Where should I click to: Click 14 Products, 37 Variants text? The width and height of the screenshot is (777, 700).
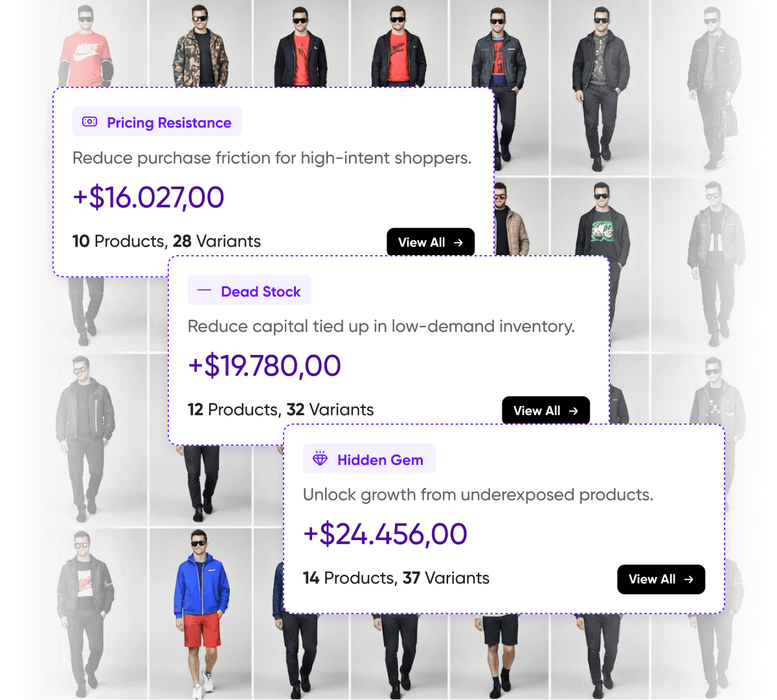pyautogui.click(x=396, y=578)
